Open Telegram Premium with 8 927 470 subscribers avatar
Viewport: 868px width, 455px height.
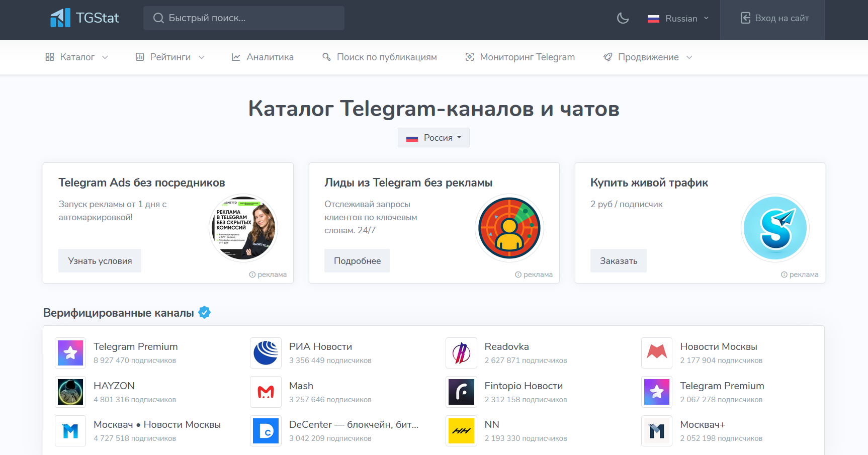click(70, 353)
